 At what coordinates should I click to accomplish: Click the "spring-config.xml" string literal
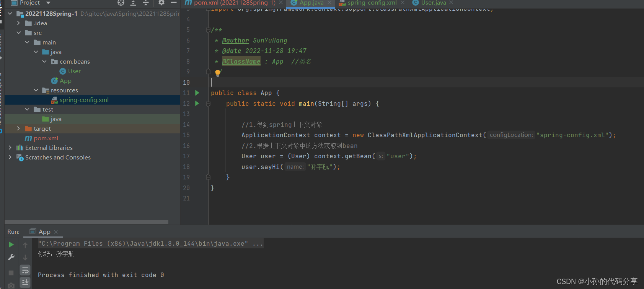(x=572, y=135)
